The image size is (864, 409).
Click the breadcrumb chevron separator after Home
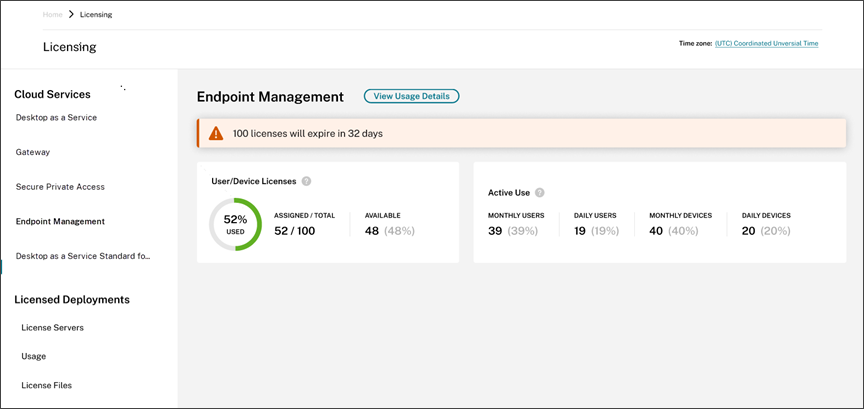[71, 15]
